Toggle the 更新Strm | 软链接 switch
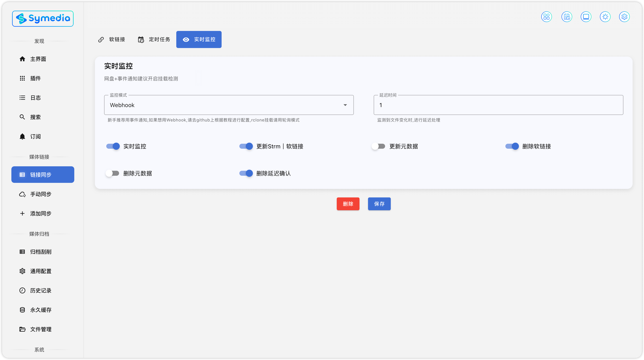 246,146
